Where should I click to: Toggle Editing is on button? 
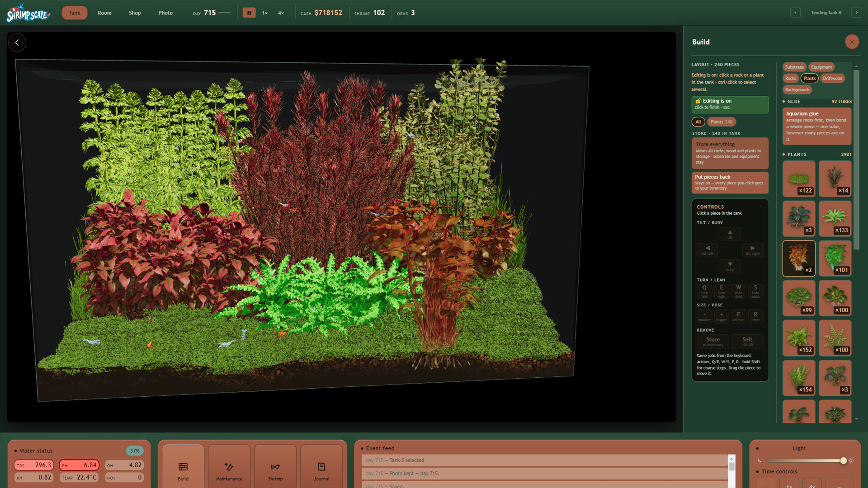coord(730,104)
